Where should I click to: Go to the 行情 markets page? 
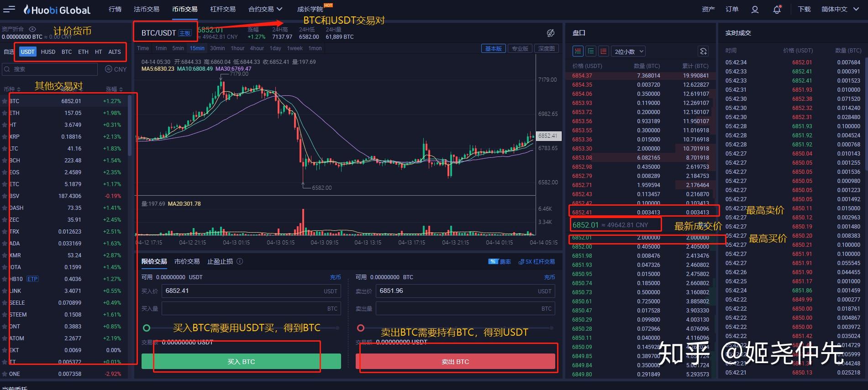pyautogui.click(x=115, y=9)
